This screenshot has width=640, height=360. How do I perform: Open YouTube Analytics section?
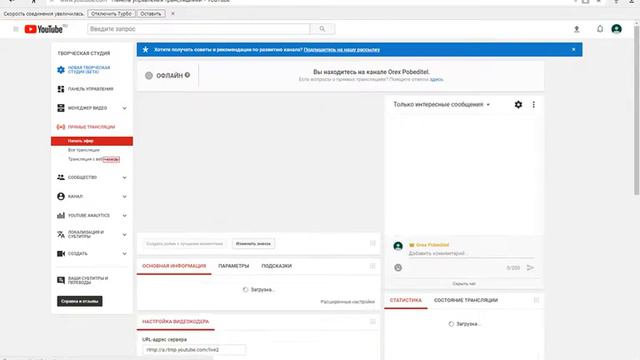pos(83,215)
